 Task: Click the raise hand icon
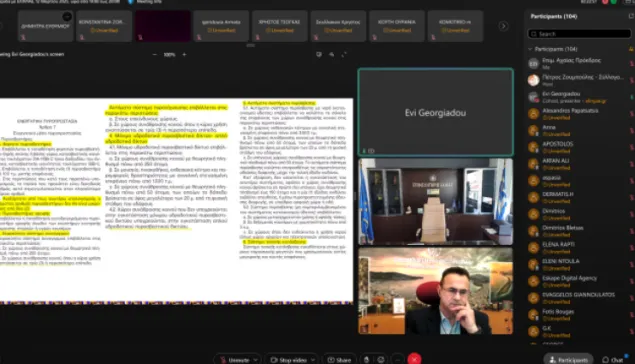[367, 359]
